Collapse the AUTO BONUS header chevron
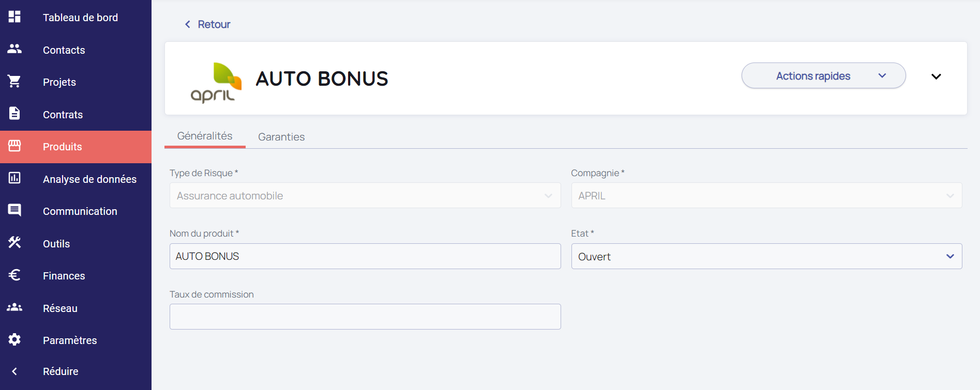Screen dimensions: 980x390 [x=936, y=76]
